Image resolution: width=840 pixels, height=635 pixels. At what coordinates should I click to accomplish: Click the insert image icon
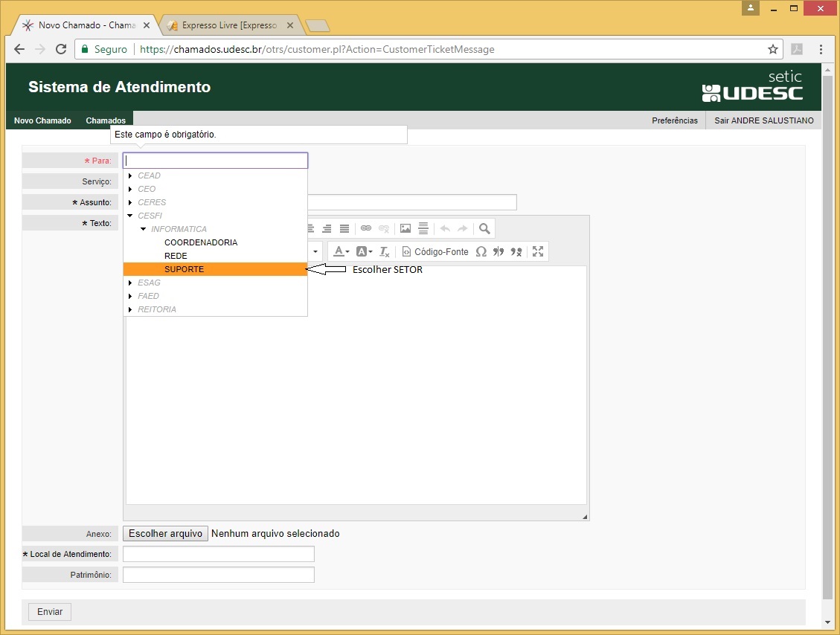405,229
